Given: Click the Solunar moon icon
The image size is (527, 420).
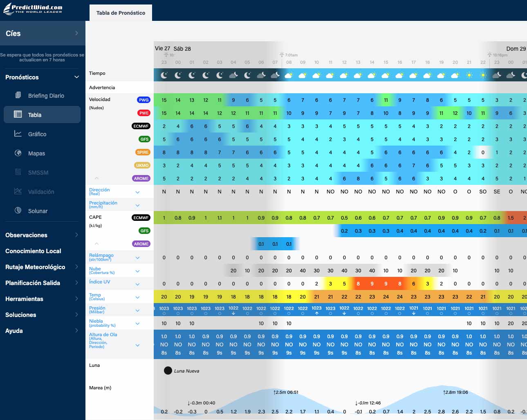Looking at the screenshot, I should [x=18, y=211].
